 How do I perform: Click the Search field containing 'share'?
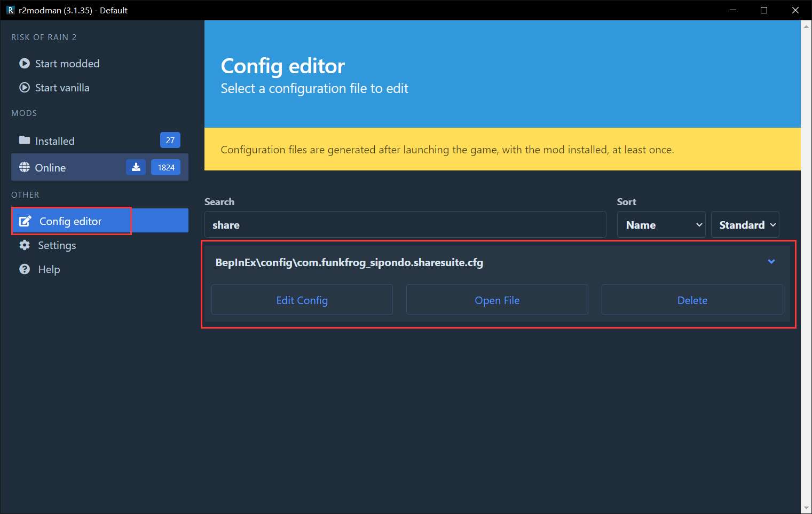(x=405, y=225)
